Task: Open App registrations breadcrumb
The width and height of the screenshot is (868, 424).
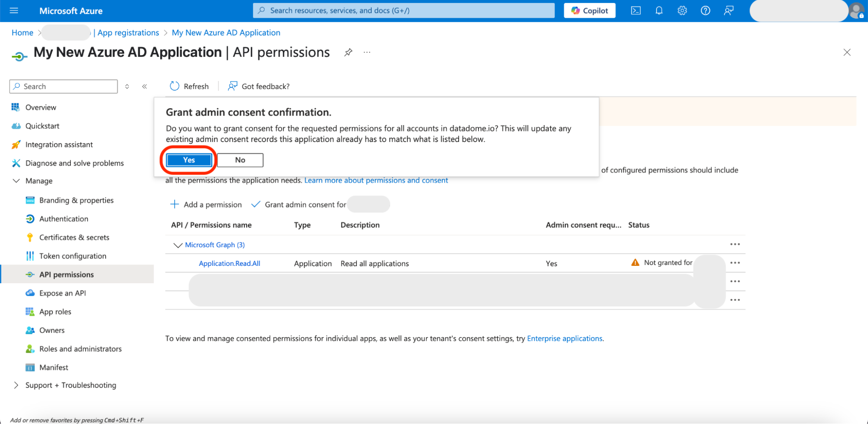Action: coord(129,33)
